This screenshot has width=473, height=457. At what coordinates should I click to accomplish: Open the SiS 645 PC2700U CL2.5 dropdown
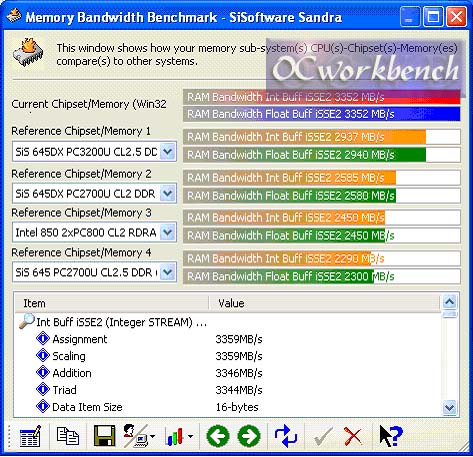pyautogui.click(x=167, y=272)
